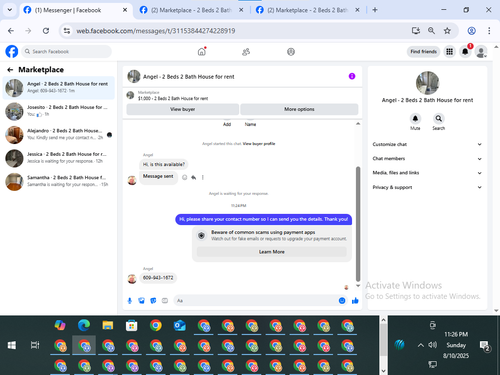Screen dimensions: 500x375
Task: Mute this conversation bell icon
Action: click(x=415, y=119)
